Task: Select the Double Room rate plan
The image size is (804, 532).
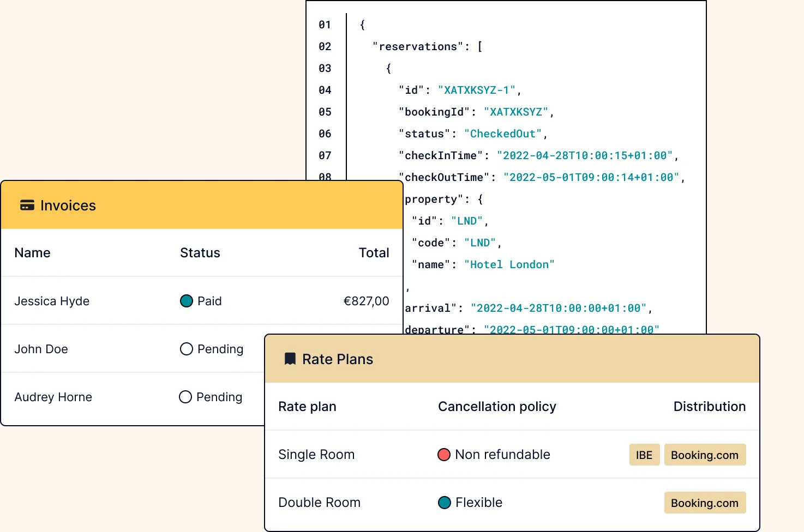Action: tap(319, 503)
